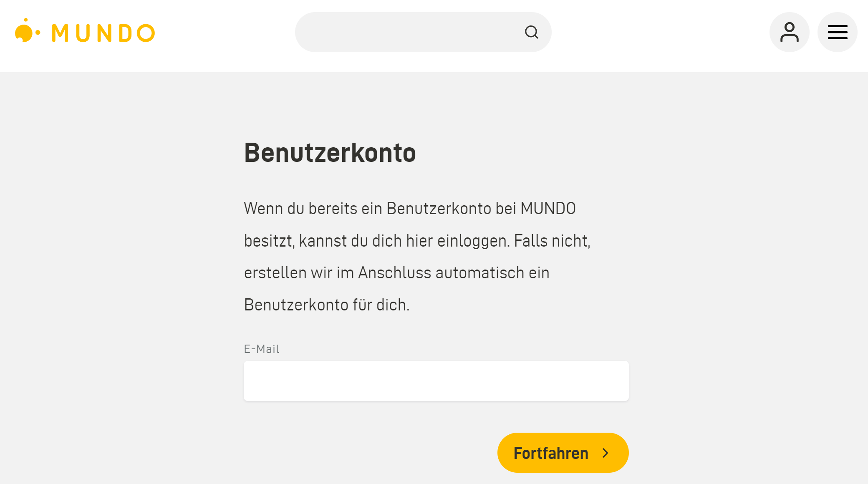Open the hamburger menu
Viewport: 868px width, 484px height.
(837, 32)
